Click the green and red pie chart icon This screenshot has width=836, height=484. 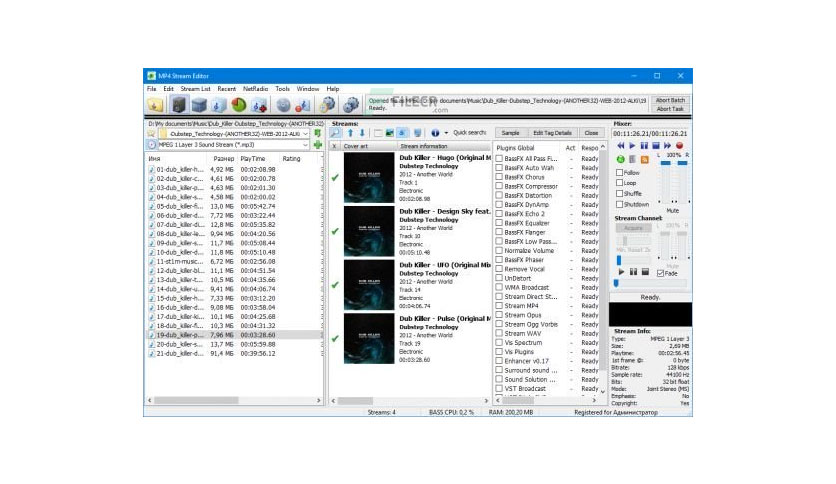(x=238, y=105)
